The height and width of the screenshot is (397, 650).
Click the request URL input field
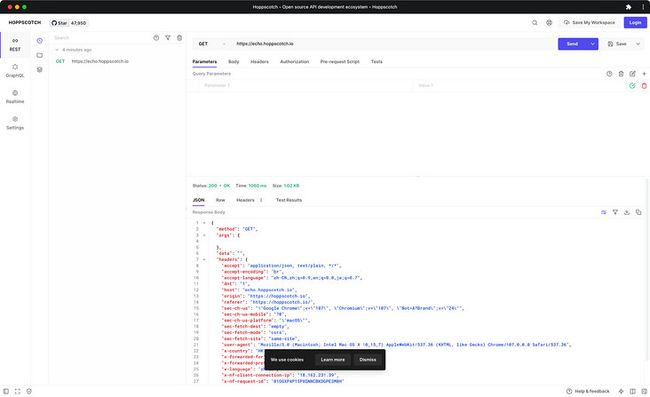point(394,44)
